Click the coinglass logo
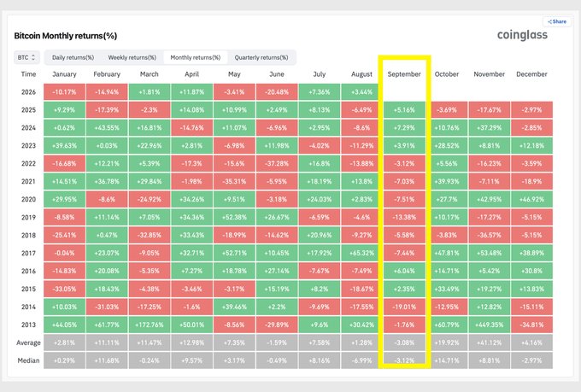Viewport: 581px width, 392px height. 522,35
